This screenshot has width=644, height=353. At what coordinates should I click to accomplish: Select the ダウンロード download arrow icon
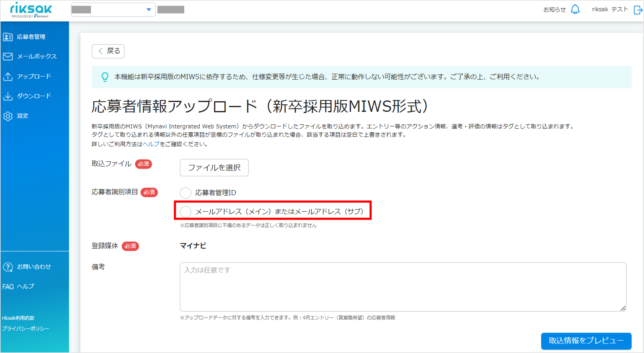[8, 96]
